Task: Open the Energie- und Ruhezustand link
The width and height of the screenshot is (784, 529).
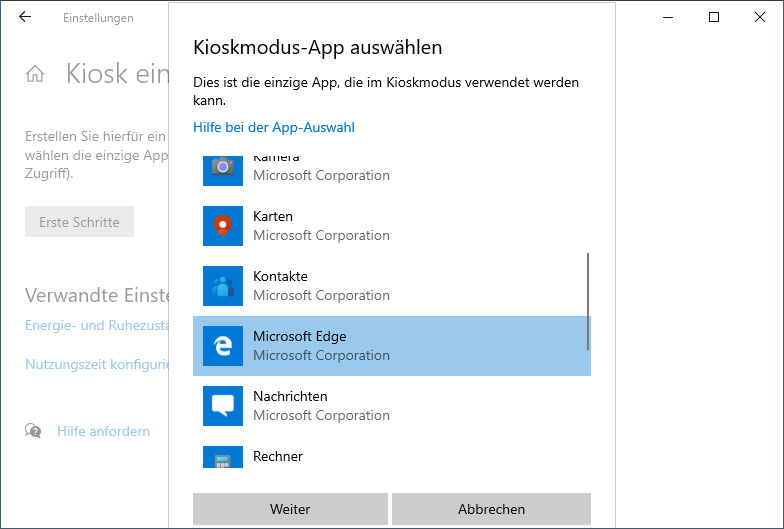Action: pyautogui.click(x=96, y=326)
